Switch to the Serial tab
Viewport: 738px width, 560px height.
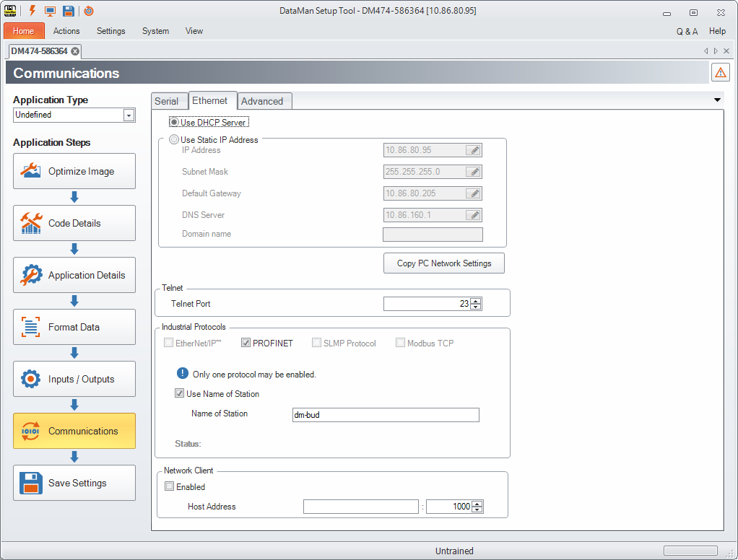(x=167, y=102)
